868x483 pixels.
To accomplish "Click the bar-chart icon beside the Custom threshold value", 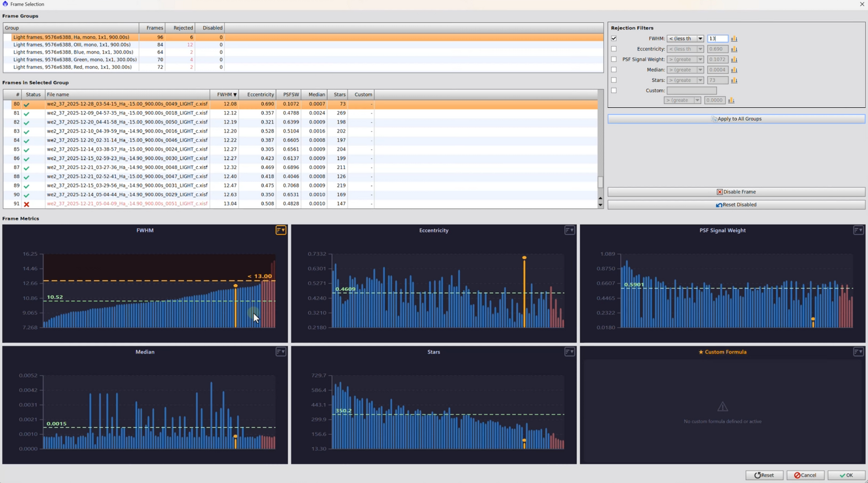I will pos(731,101).
